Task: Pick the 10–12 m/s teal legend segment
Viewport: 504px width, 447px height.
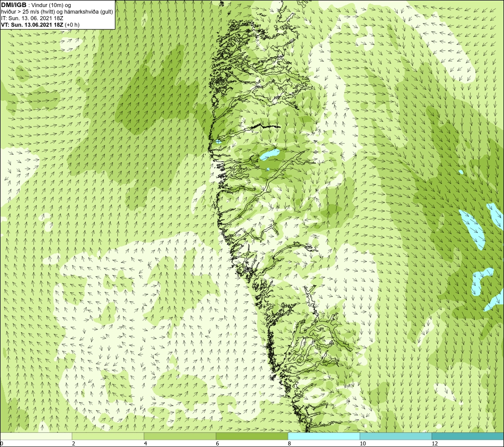Action: click(396, 436)
